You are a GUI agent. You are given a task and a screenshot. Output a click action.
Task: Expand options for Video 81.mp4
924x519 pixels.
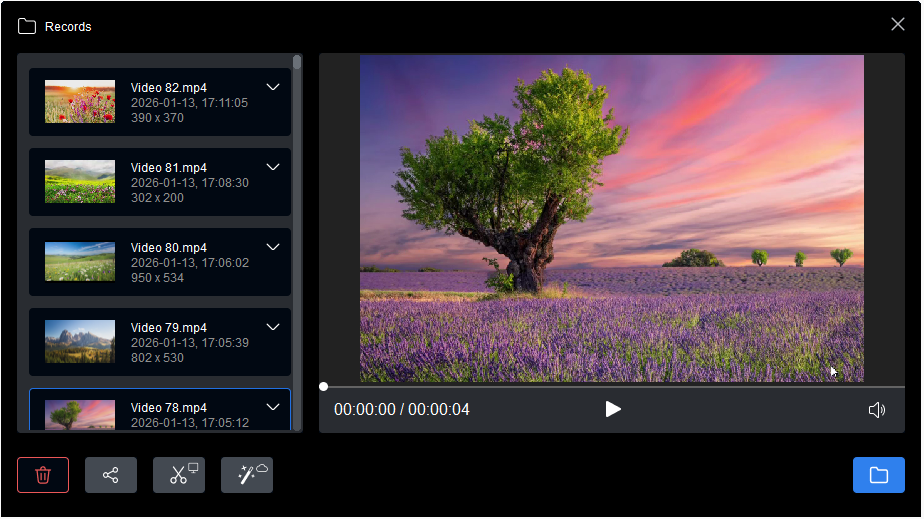[272, 167]
